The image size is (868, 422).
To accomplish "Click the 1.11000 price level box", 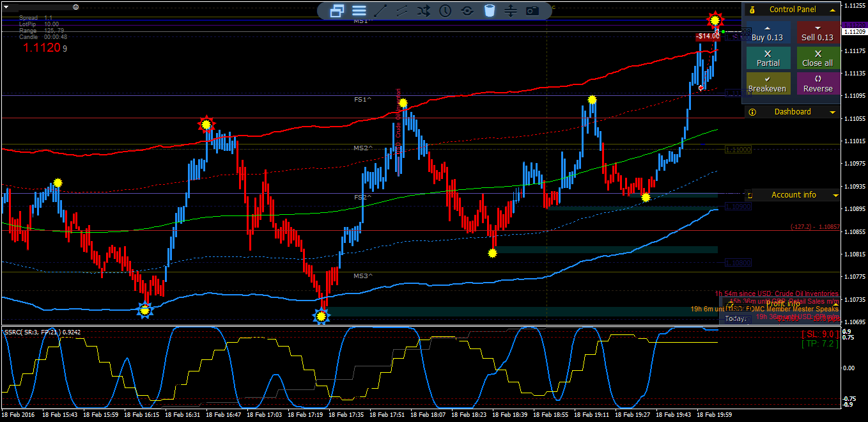I will point(738,150).
